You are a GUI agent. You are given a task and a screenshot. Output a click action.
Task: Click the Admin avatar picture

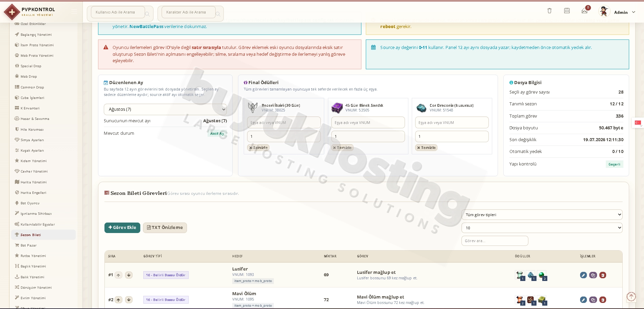(x=604, y=11)
